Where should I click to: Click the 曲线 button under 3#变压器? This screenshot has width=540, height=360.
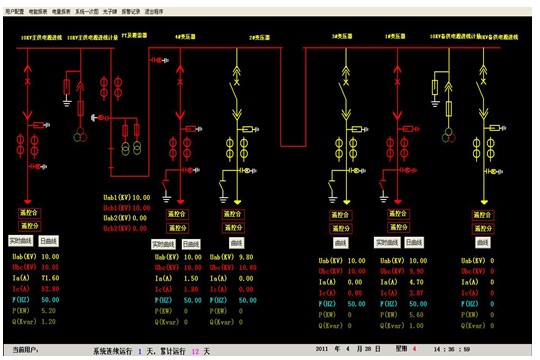pos(341,243)
